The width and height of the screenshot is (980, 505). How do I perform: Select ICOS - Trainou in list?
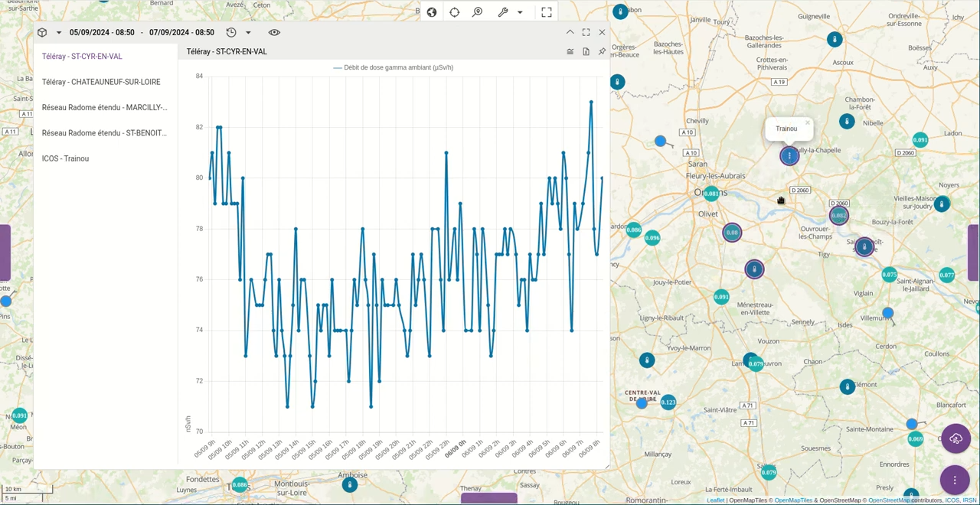(x=65, y=158)
